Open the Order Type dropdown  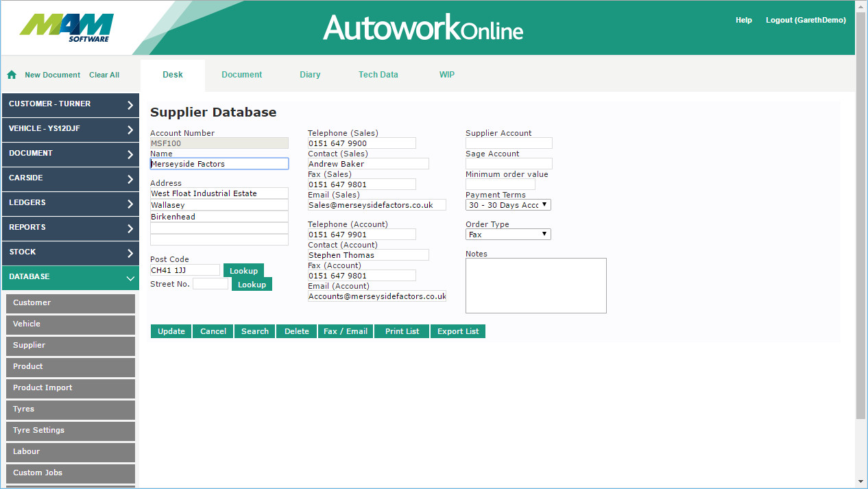click(x=508, y=235)
